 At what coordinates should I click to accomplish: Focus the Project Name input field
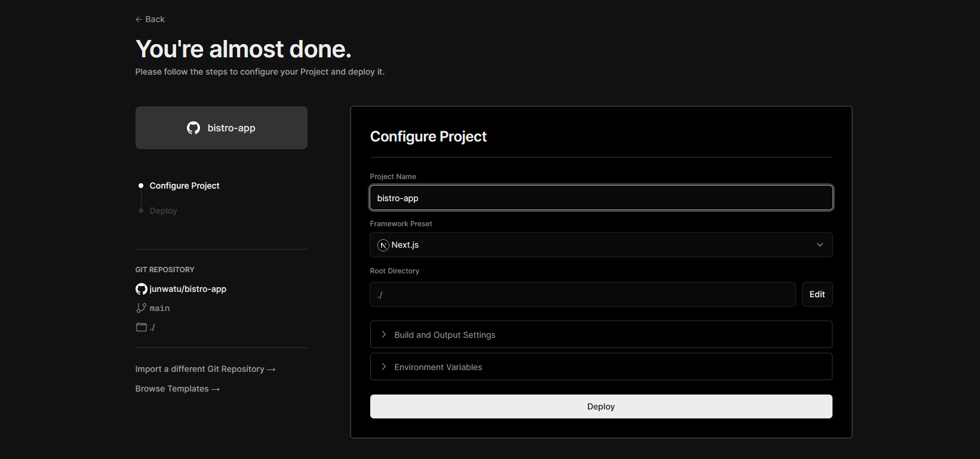coord(601,198)
